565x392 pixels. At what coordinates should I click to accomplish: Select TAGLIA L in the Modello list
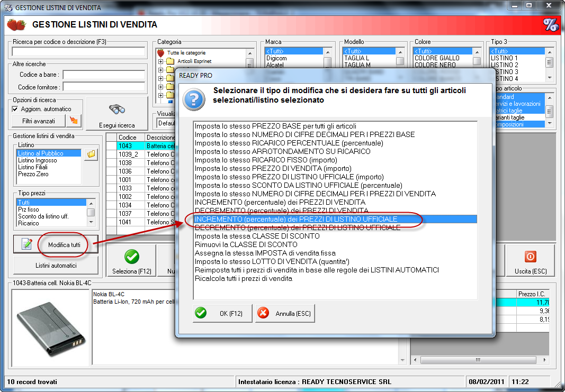click(x=357, y=58)
